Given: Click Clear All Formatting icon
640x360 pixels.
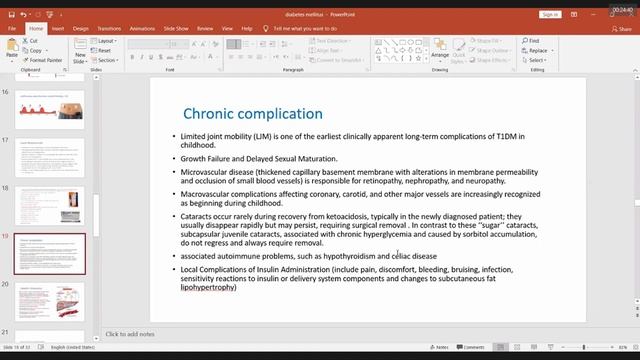Looking at the screenshot, I should pos(216,44).
